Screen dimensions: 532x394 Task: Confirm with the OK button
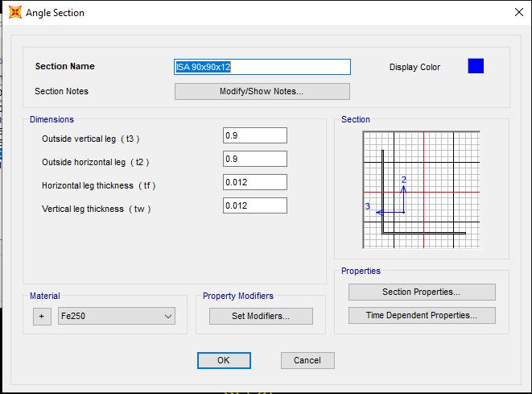click(223, 360)
